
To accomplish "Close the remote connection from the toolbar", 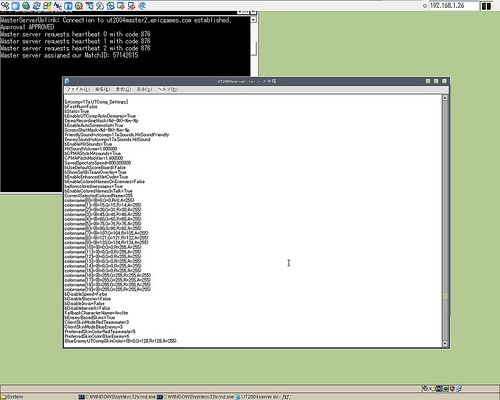I will (x=79, y=6).
